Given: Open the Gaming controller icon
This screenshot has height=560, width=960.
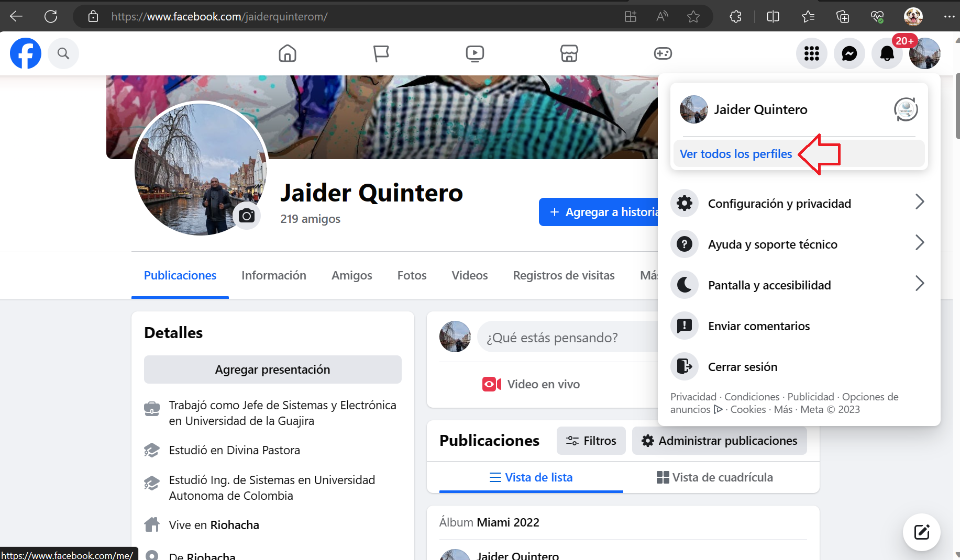Looking at the screenshot, I should (x=663, y=53).
